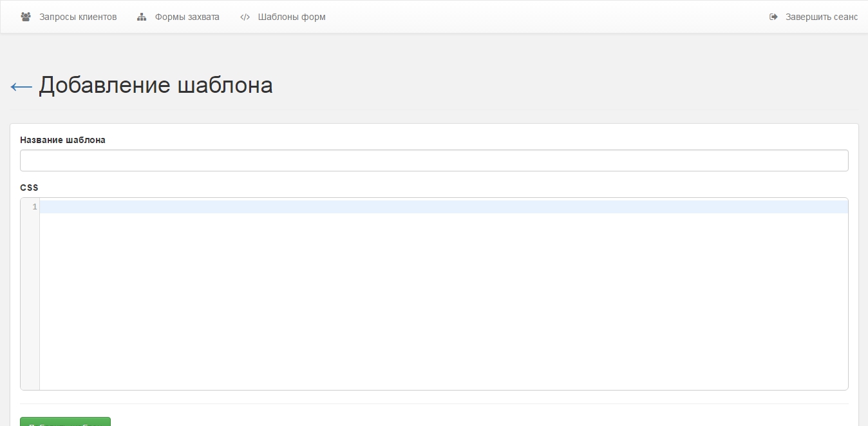Click the Название шаблона field label
Image resolution: width=868 pixels, height=426 pixels.
[x=62, y=140]
